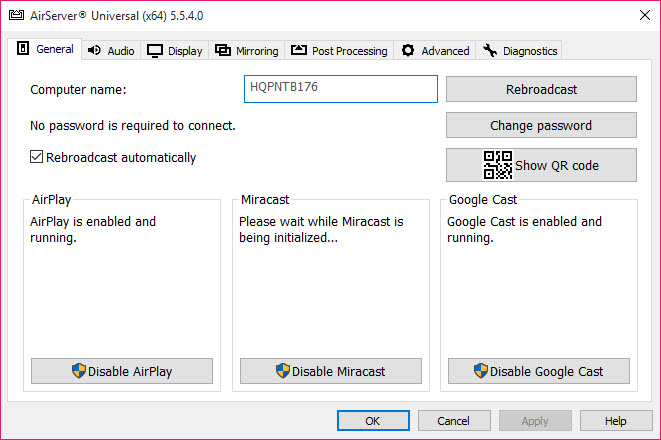The height and width of the screenshot is (440, 661).
Task: Click the 'Miracast' group heading
Action: click(265, 199)
